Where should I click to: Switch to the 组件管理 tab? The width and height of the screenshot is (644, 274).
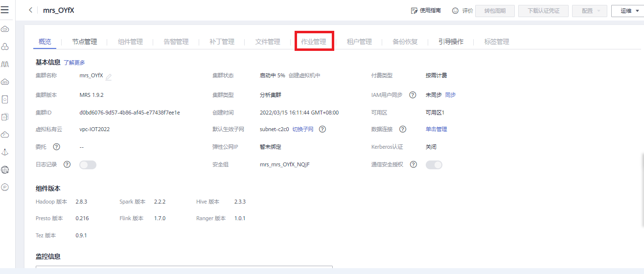[131, 42]
